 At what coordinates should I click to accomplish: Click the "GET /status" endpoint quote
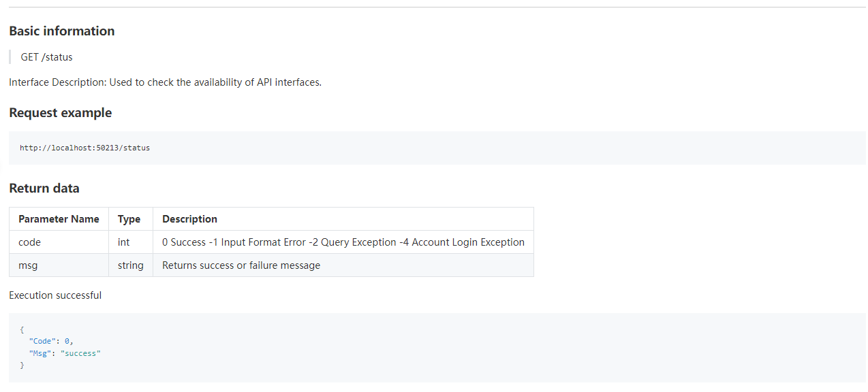(46, 57)
